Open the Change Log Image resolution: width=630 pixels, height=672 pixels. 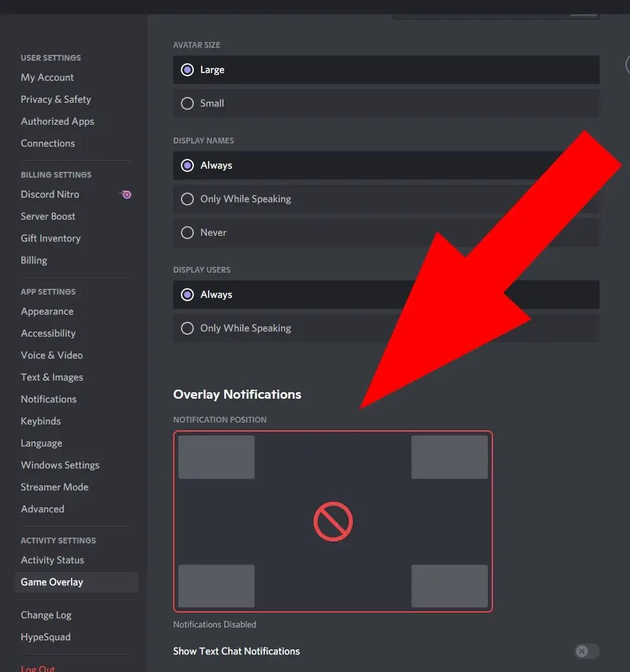(46, 615)
